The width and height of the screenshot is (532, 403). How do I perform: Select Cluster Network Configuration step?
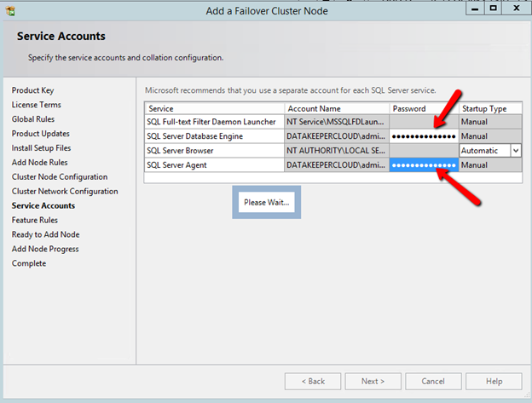(65, 192)
